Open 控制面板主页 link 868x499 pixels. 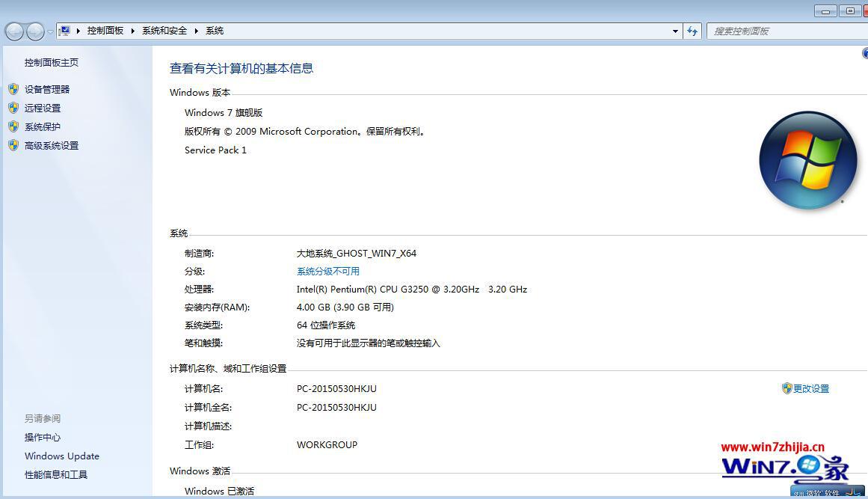click(x=52, y=63)
